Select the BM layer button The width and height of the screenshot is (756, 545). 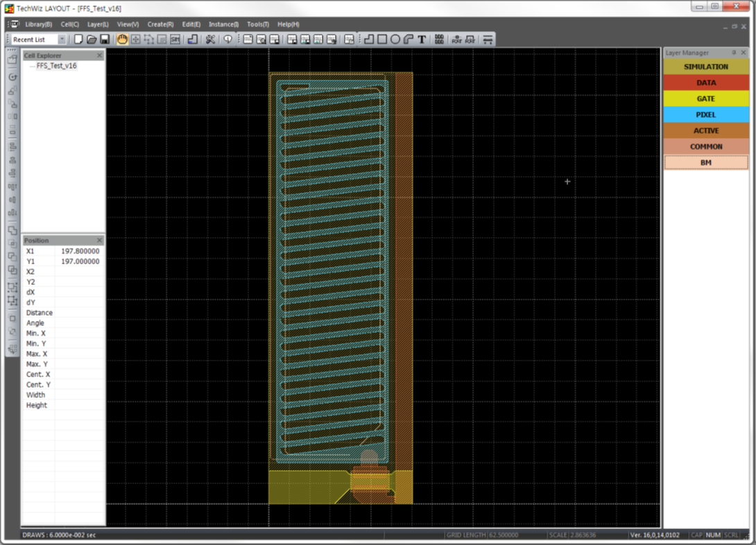706,162
